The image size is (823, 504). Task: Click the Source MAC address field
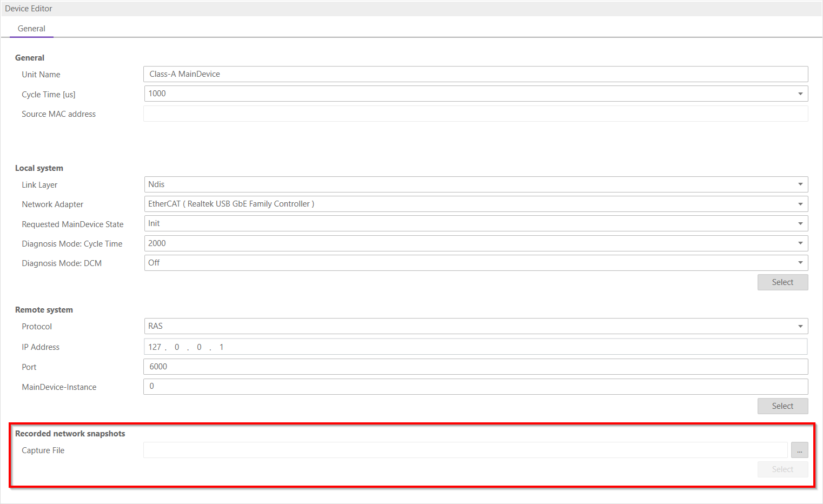[x=475, y=114]
